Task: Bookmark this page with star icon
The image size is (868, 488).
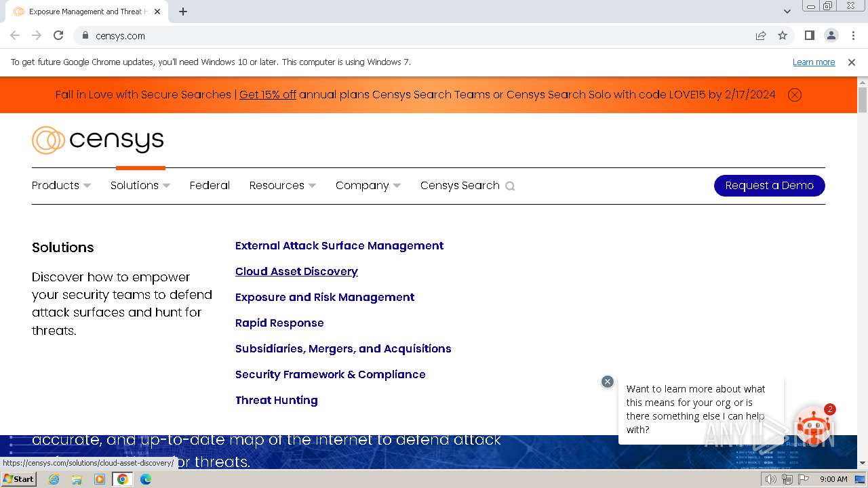Action: [x=783, y=35]
